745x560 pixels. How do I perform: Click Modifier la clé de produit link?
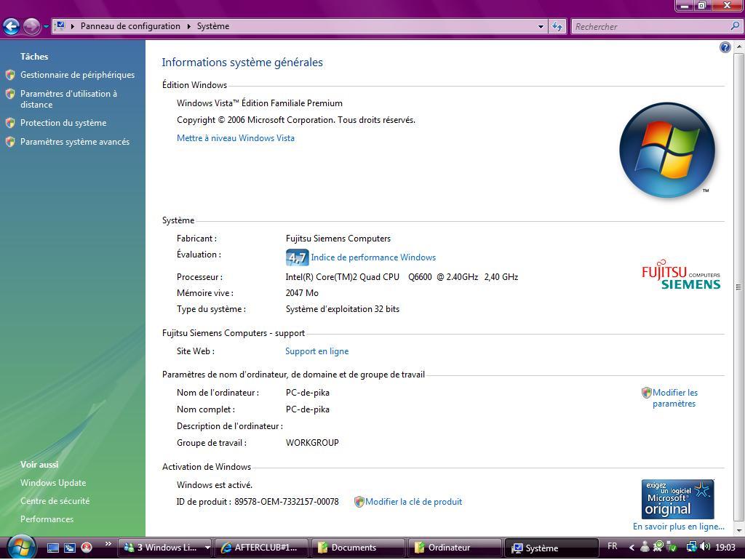coord(413,502)
